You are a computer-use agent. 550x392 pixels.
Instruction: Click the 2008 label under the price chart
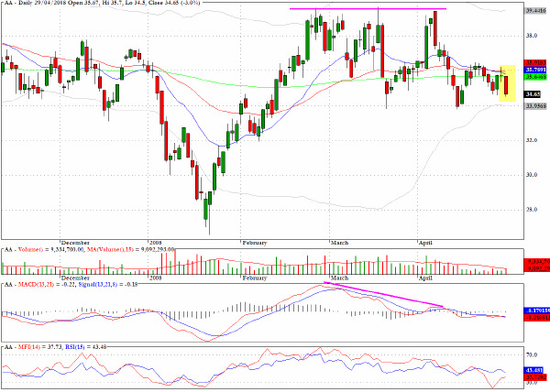[155, 243]
